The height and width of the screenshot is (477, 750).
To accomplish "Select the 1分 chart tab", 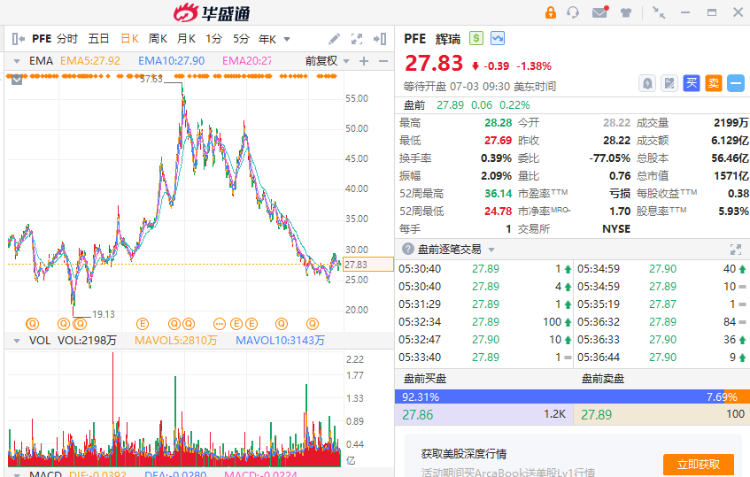I will (x=214, y=39).
